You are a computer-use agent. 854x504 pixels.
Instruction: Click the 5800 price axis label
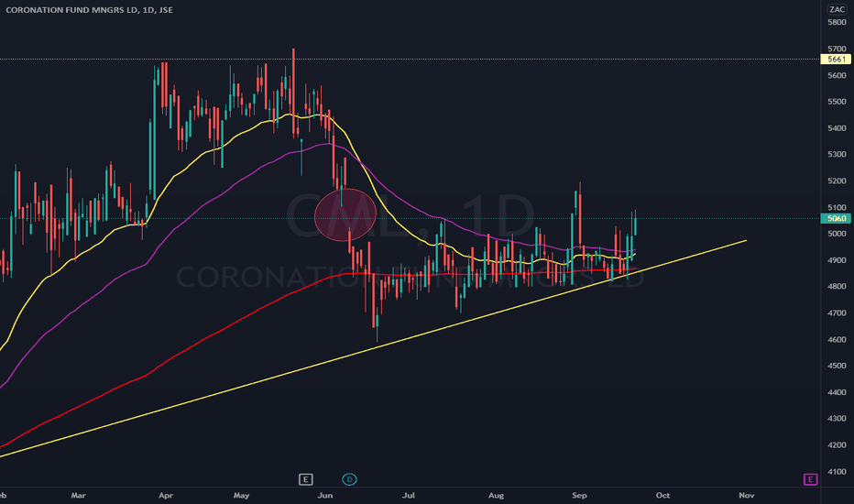837,22
